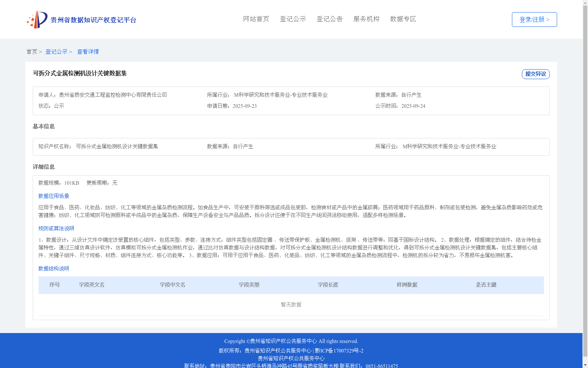This screenshot has height=368, width=588.
Task: Select the data size value 101KB
Action: tap(72, 183)
